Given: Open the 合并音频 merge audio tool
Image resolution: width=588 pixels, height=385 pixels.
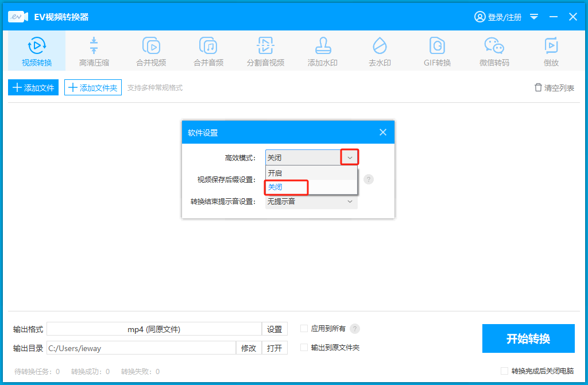Looking at the screenshot, I should [208, 51].
